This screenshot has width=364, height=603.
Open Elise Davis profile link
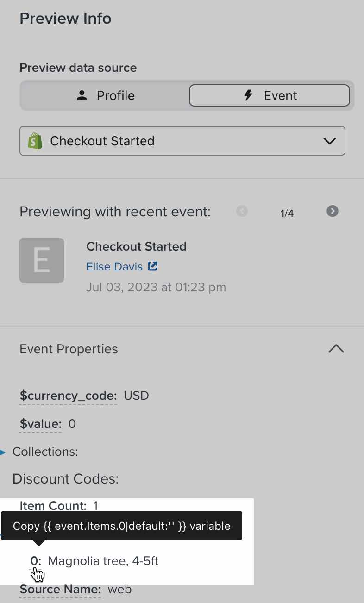tap(114, 266)
